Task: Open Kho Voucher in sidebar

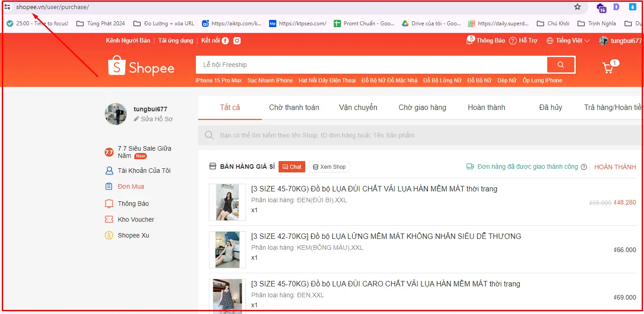Action: (130, 219)
